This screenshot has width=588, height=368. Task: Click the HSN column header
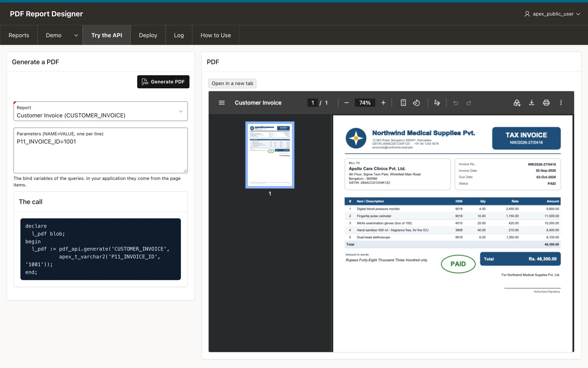click(459, 201)
